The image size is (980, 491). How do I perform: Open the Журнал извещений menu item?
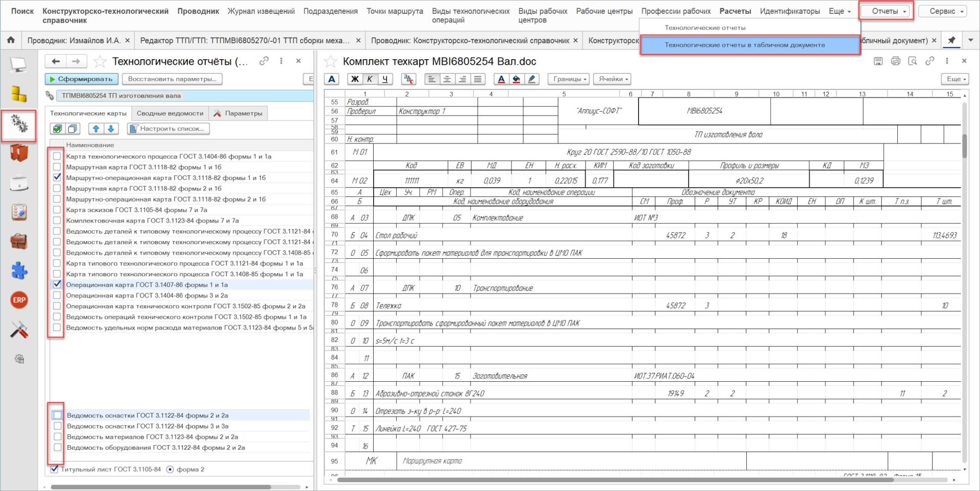point(261,11)
